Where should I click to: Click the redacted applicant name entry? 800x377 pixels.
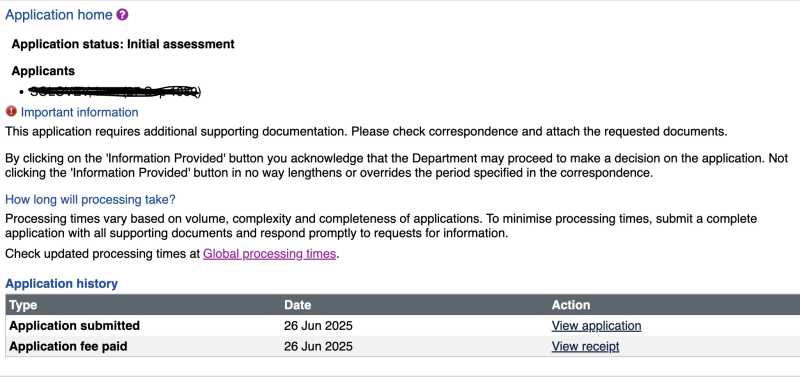(x=115, y=92)
